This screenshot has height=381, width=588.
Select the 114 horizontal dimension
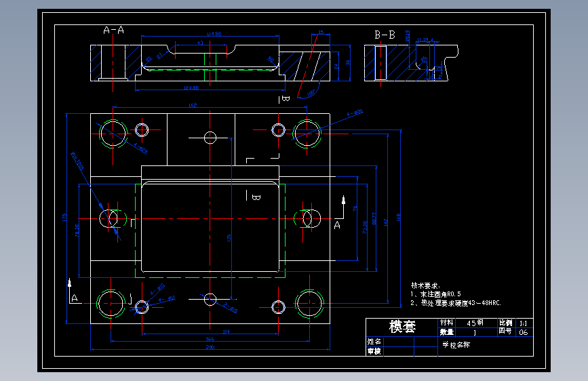(x=226, y=332)
